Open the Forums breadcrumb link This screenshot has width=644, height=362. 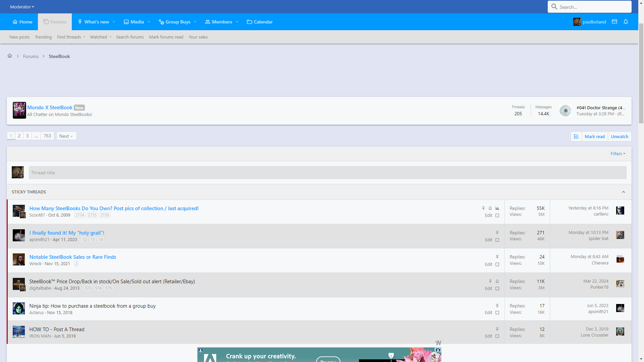click(31, 56)
